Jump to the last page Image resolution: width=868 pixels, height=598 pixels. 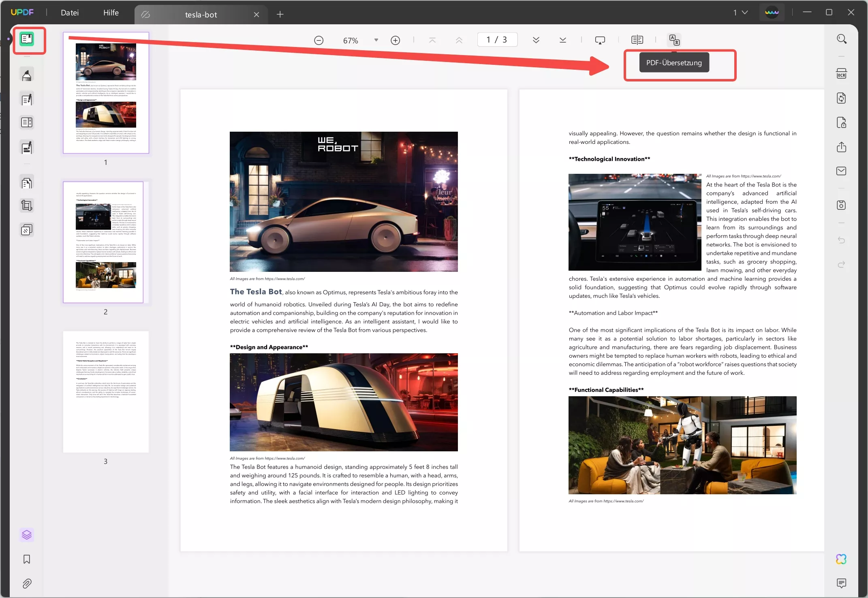point(563,40)
